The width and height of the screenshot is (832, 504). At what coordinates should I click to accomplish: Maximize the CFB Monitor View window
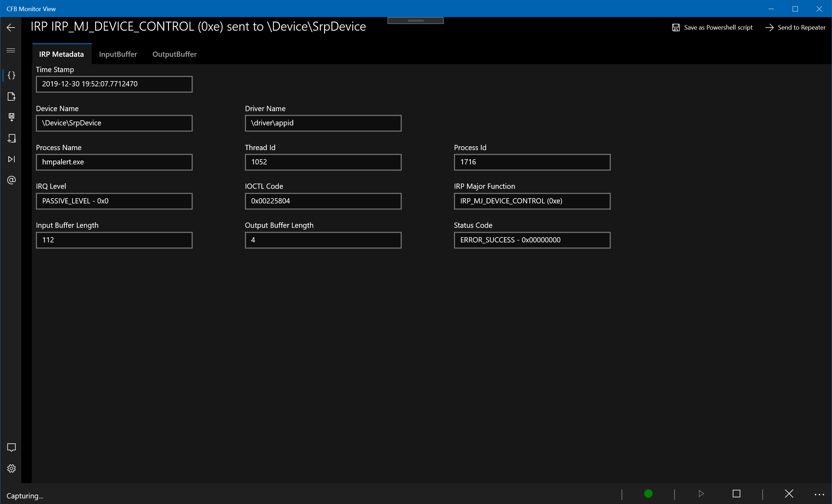click(x=795, y=9)
